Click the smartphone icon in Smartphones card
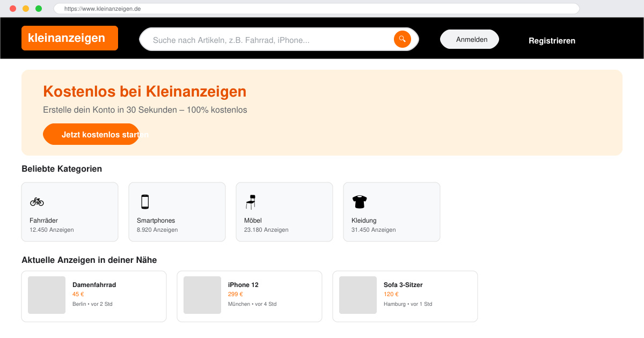Screen dimensions: 644x338 144,202
